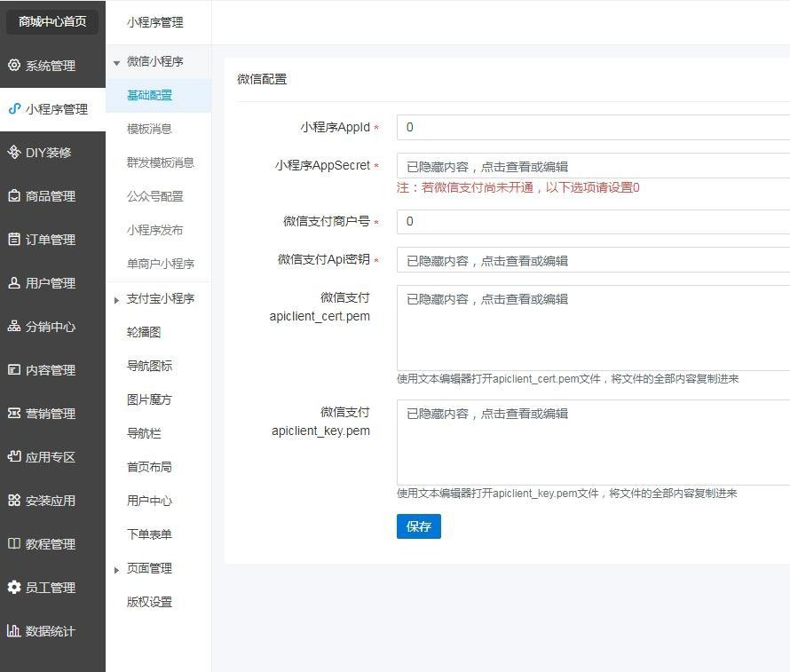Open 模板消息 in the submenu
790x672 pixels.
[x=149, y=129]
